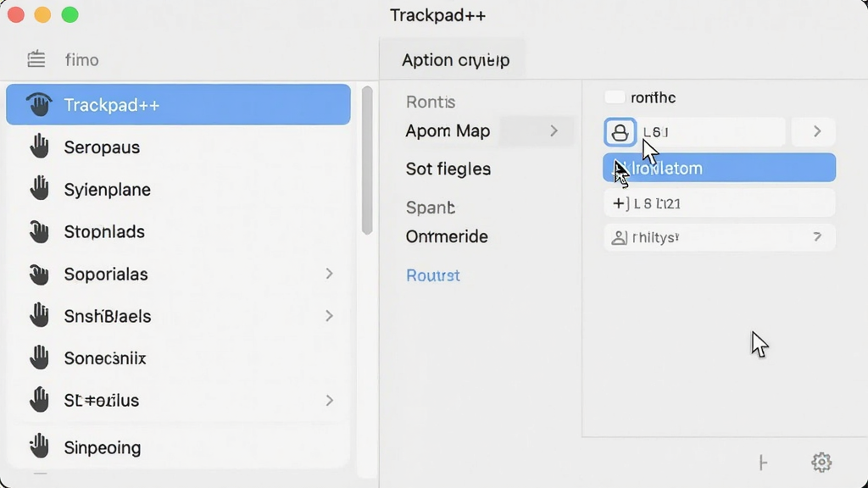Click the hand icon next to Soporialas
This screenshot has height=488, width=868.
point(39,274)
